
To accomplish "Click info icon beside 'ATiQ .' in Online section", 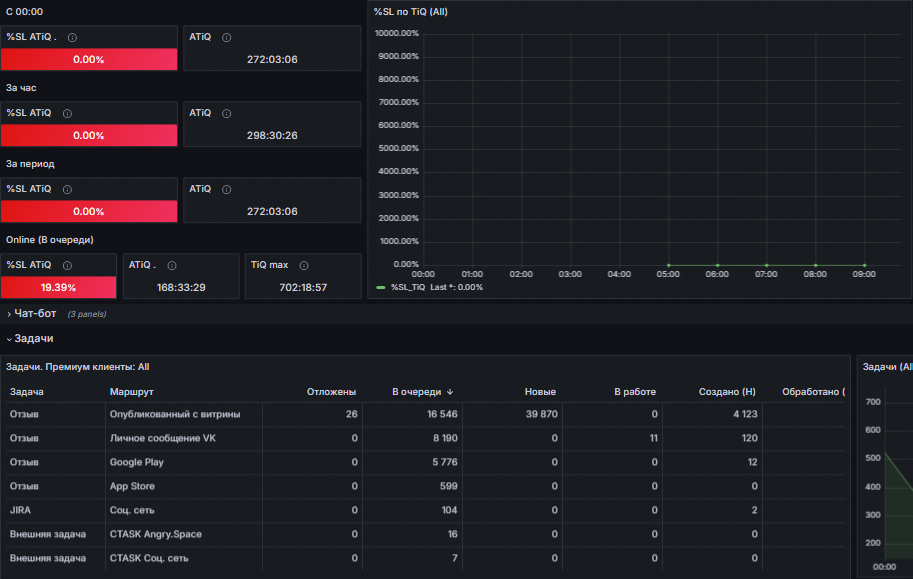I will (172, 266).
